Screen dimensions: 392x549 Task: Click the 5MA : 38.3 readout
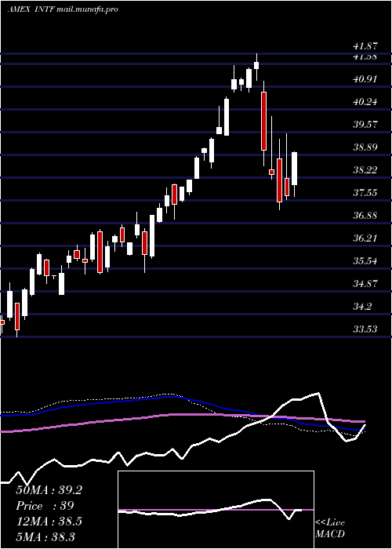click(45, 537)
